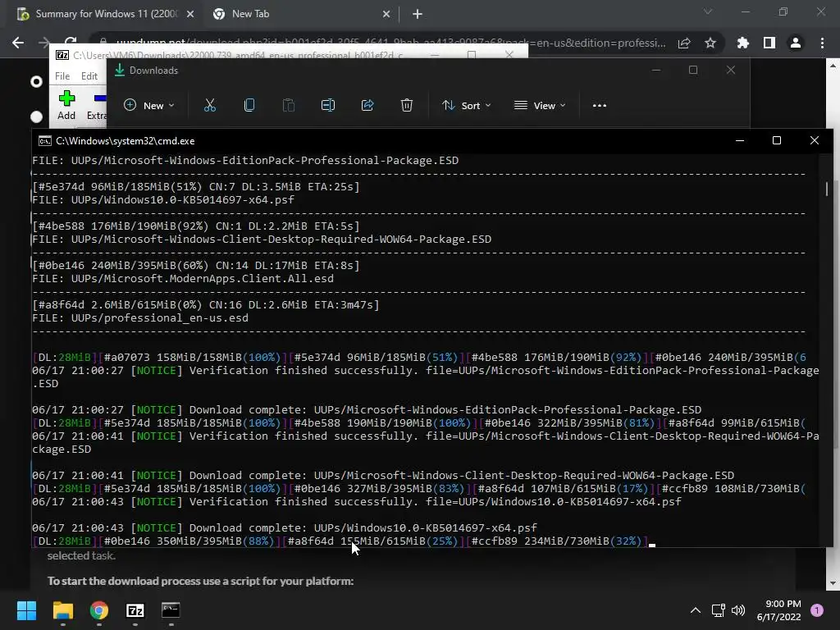Open the Sort dropdown in Downloads window
Image resolution: width=840 pixels, height=630 pixels.
tap(466, 106)
